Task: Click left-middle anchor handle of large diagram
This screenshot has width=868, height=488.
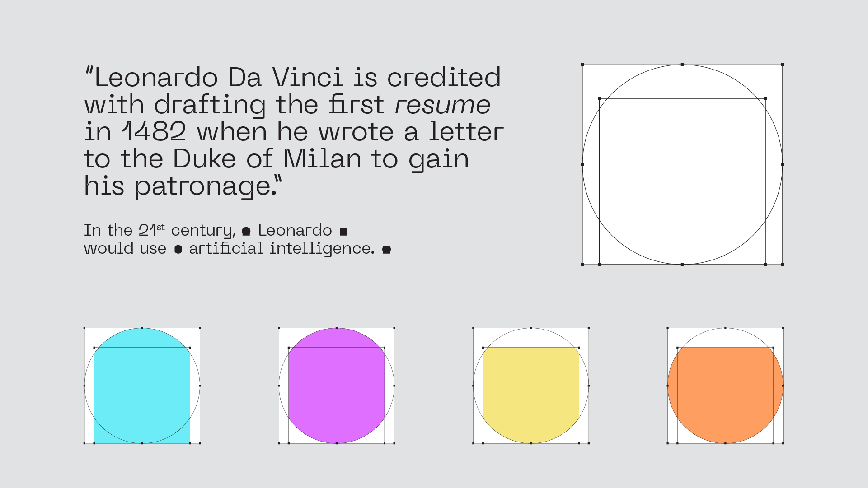Action: (x=582, y=165)
